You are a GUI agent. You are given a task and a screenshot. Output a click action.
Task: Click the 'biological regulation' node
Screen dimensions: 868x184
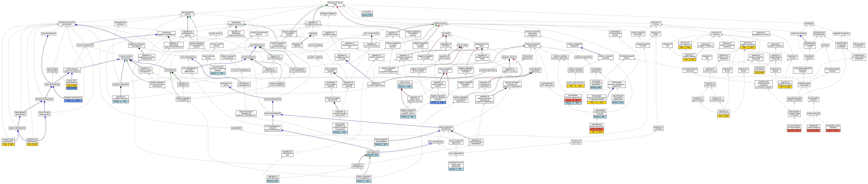point(328,14)
